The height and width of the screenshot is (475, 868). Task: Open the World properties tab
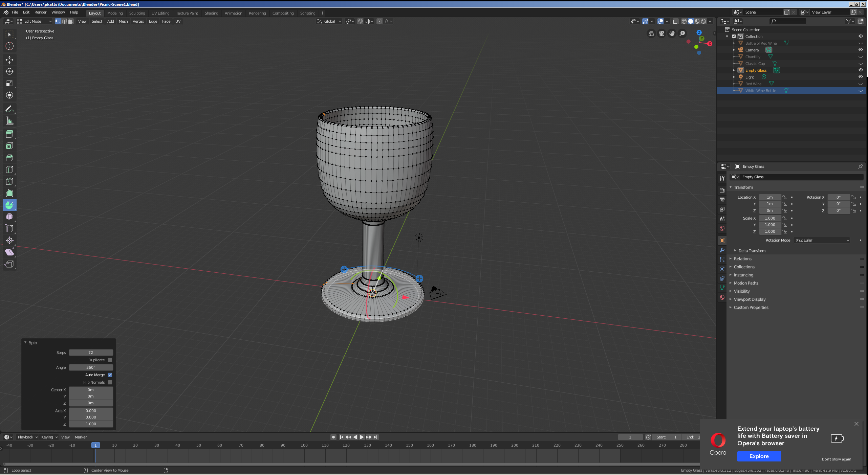[722, 228]
